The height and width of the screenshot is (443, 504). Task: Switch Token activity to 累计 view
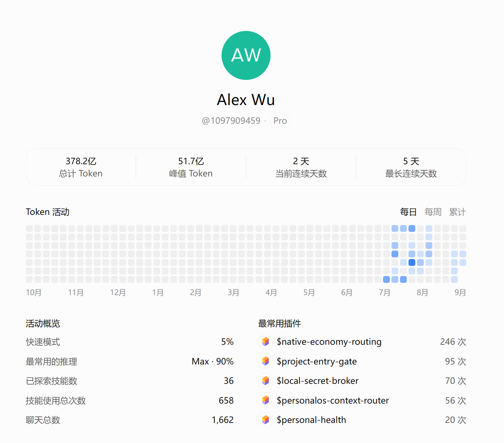click(457, 212)
